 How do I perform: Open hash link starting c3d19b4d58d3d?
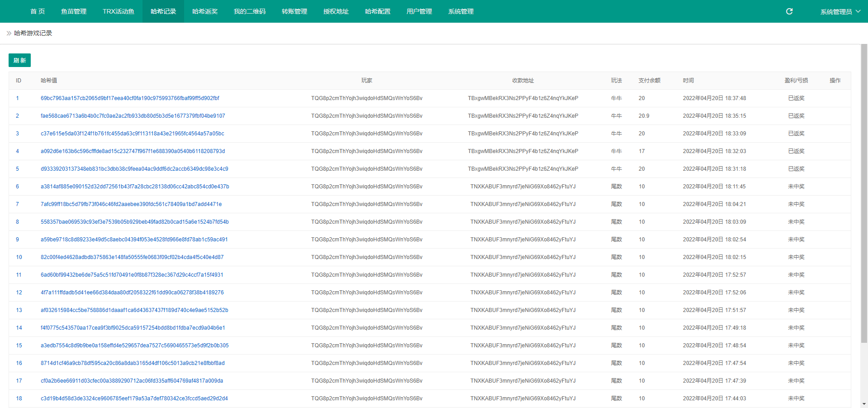pyautogui.click(x=134, y=398)
